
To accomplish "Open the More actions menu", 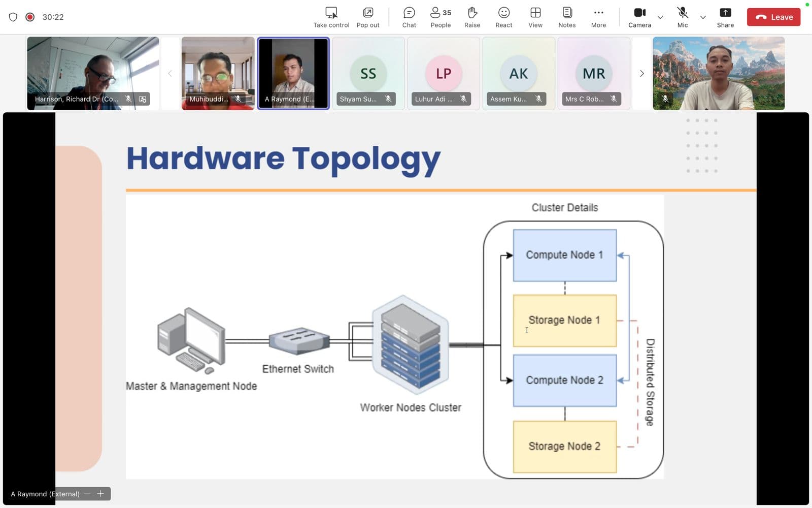I will [598, 17].
